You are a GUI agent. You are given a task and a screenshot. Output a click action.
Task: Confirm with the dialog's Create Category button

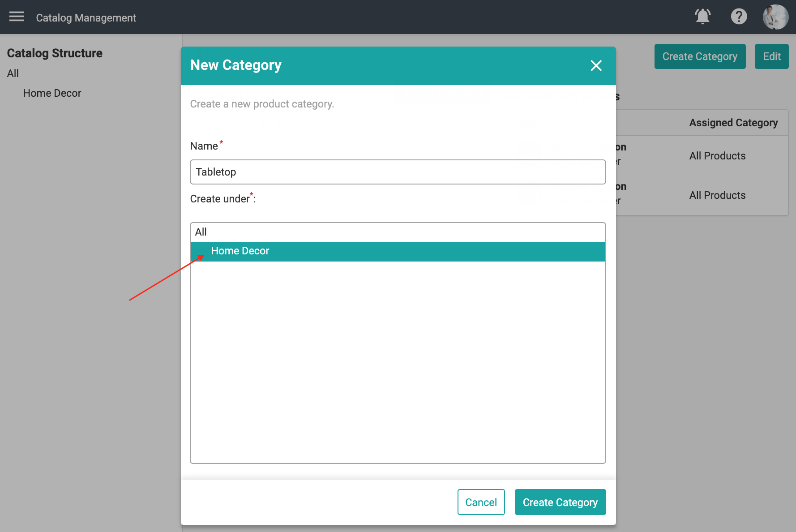560,502
